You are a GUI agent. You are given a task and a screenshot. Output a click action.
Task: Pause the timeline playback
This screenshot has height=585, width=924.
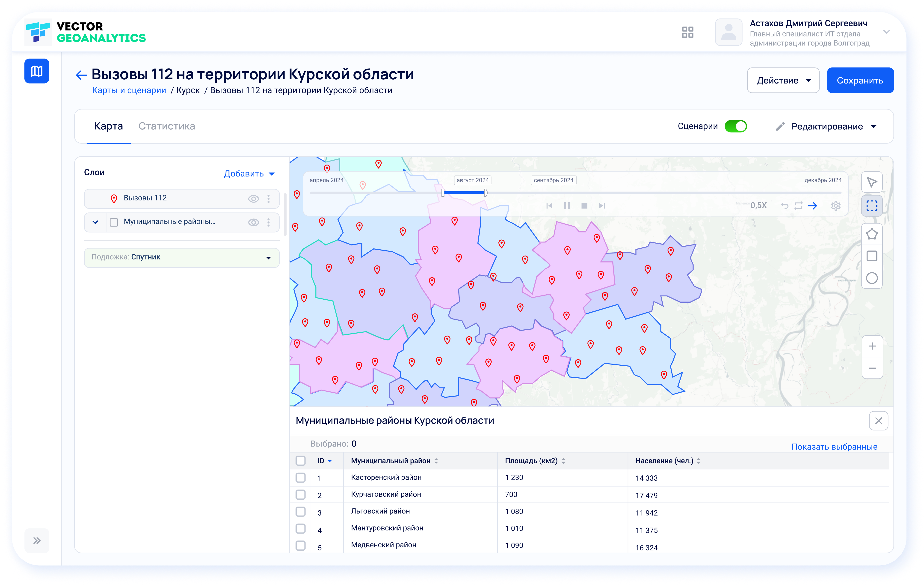[567, 206]
